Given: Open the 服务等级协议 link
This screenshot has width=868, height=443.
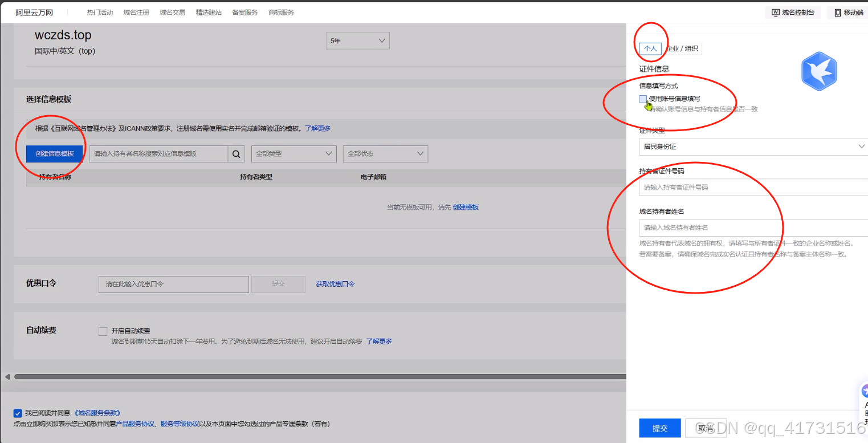Looking at the screenshot, I should click(x=180, y=424).
